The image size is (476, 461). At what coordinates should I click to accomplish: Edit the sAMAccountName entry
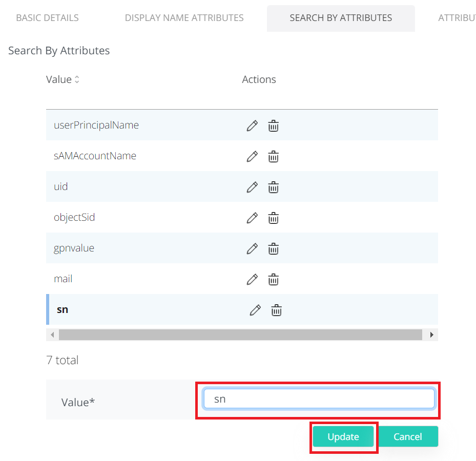[x=252, y=156]
